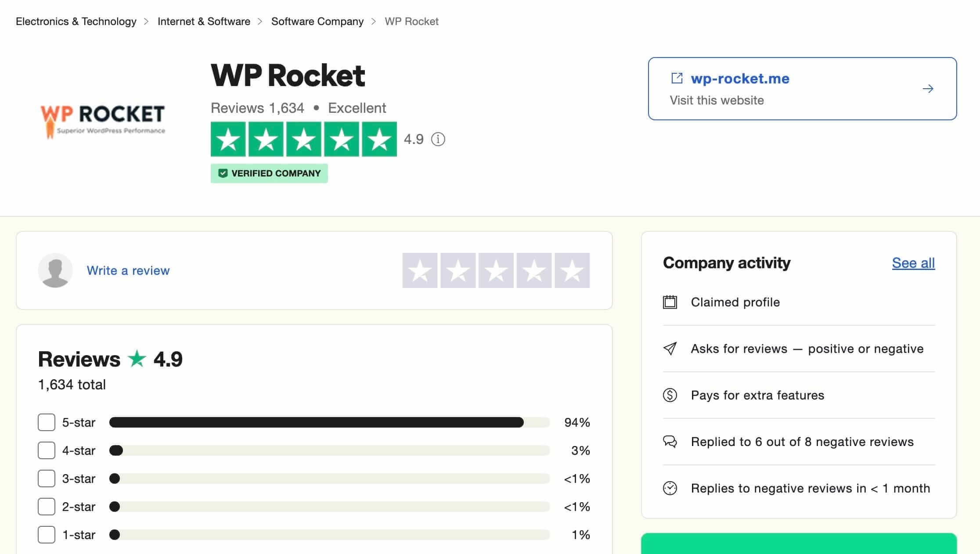This screenshot has width=980, height=554.
Task: Check the 5-star review filter
Action: point(46,422)
